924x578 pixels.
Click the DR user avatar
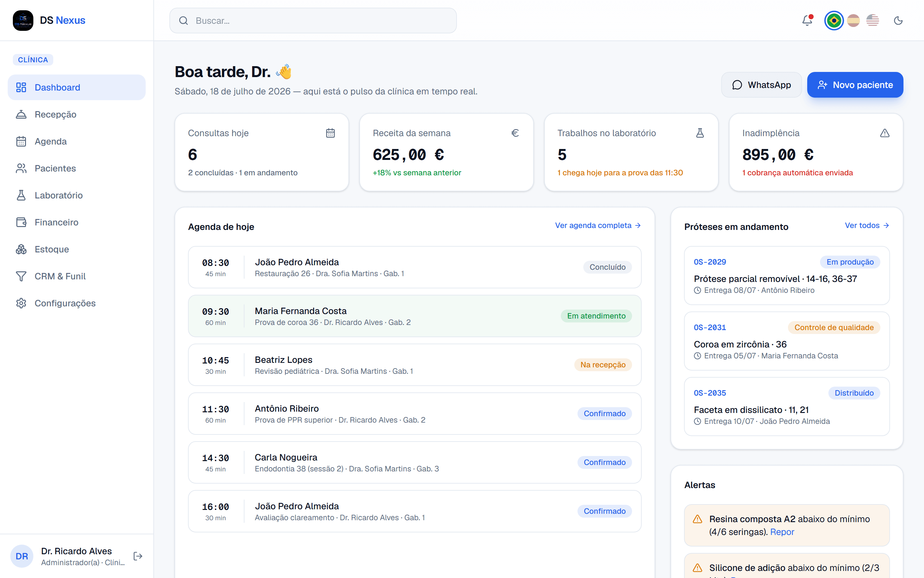(x=22, y=556)
